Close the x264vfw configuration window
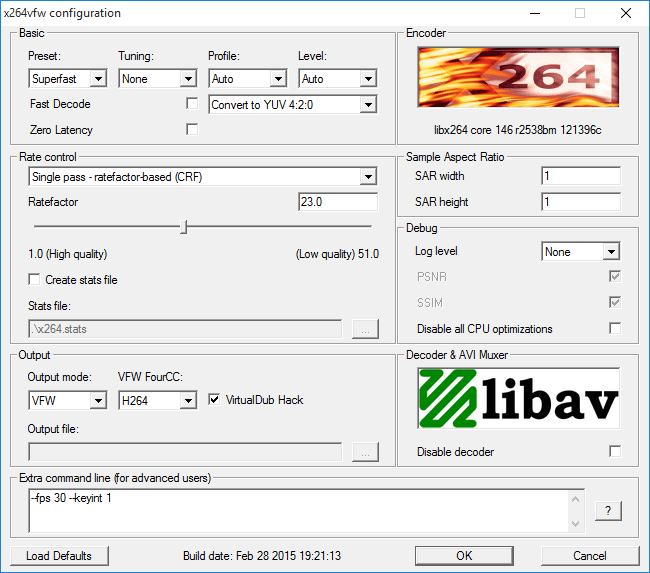This screenshot has height=573, width=650. point(626,13)
